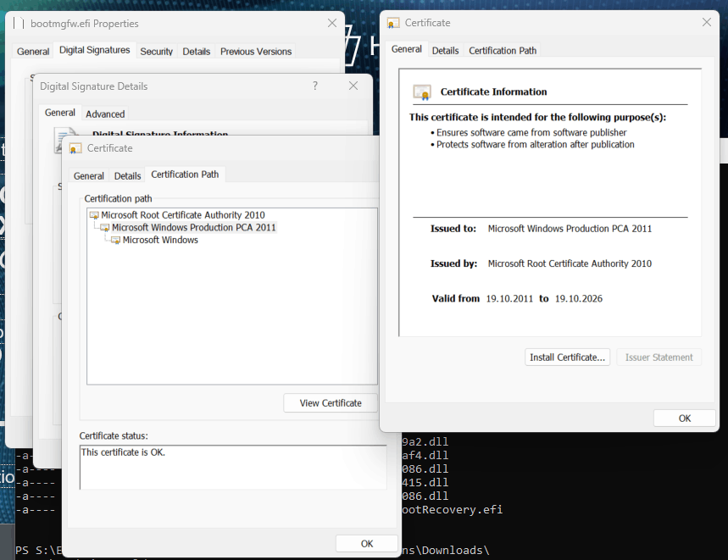The width and height of the screenshot is (728, 560).
Task: Click 'This certificate is OK.' status text
Action: [x=123, y=452]
